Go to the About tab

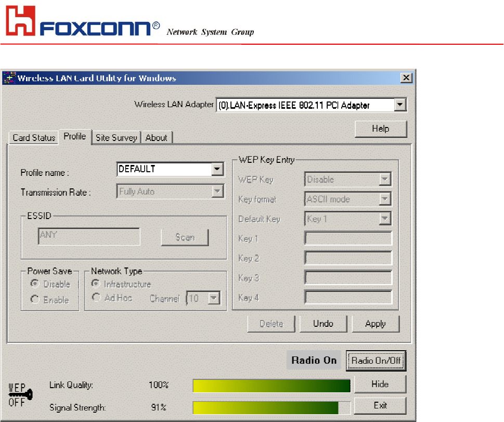pyautogui.click(x=157, y=138)
